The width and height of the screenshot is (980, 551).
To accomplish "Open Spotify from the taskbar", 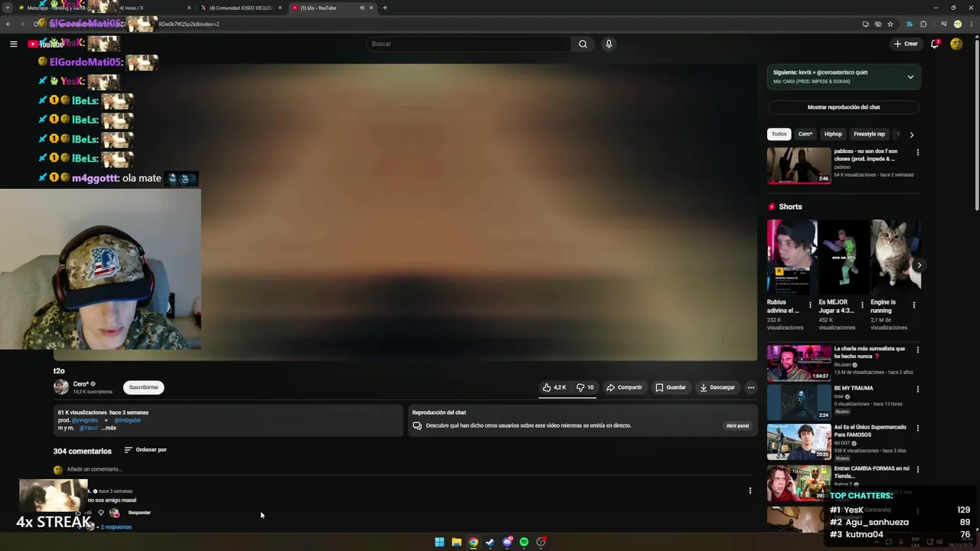I will (524, 542).
